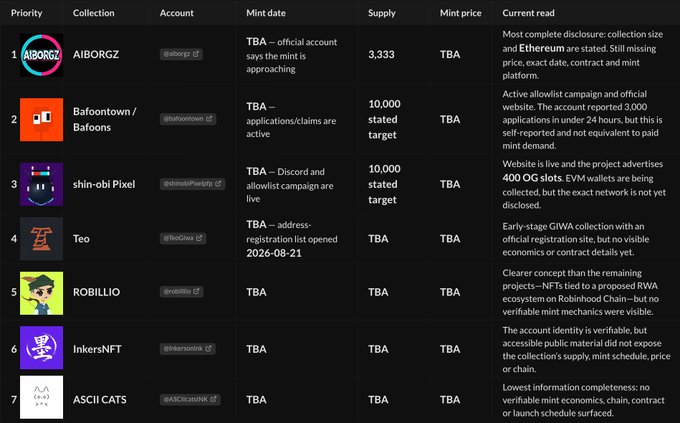Image resolution: width=680 pixels, height=423 pixels.
Task: Click AIBORGZ mint date saying mint is approaching
Action: click(291, 55)
